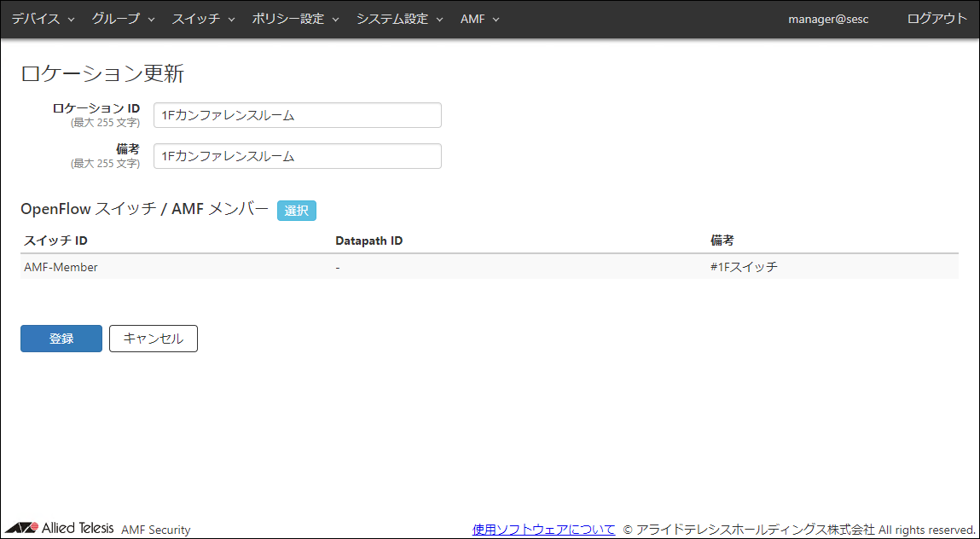
Task: Log out using the ログアウト link
Action: (937, 19)
